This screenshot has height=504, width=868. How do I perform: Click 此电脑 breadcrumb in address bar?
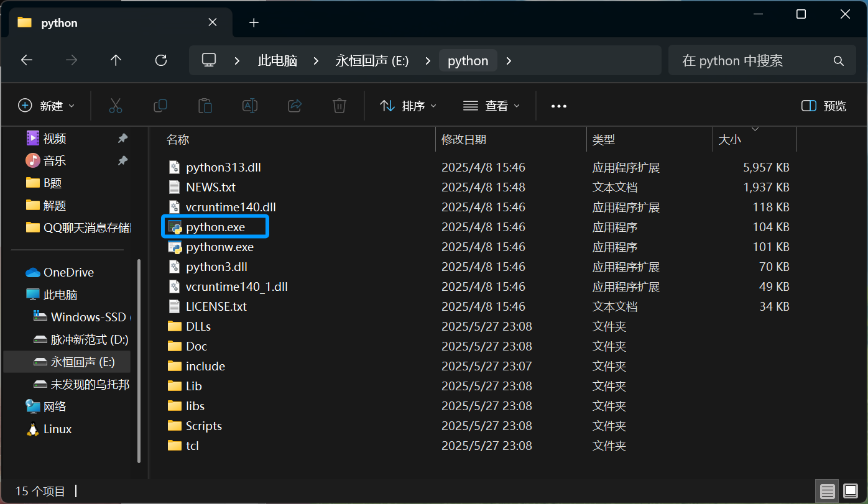[x=277, y=61]
